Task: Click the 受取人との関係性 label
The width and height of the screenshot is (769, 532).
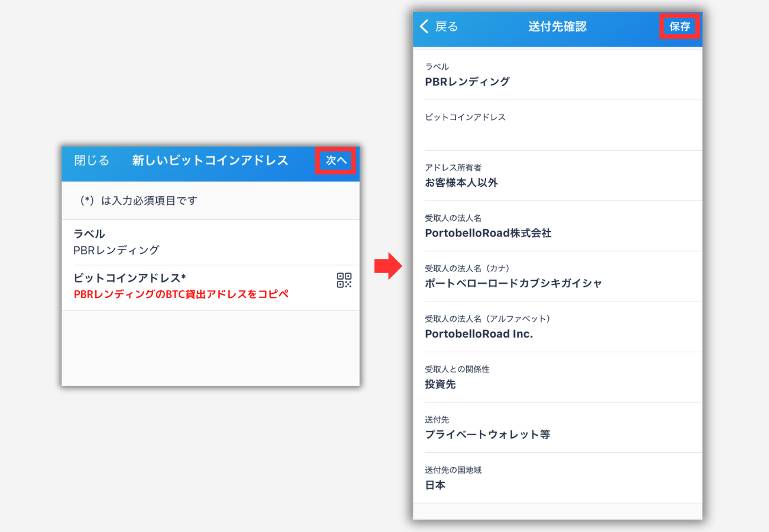Action: 457,369
